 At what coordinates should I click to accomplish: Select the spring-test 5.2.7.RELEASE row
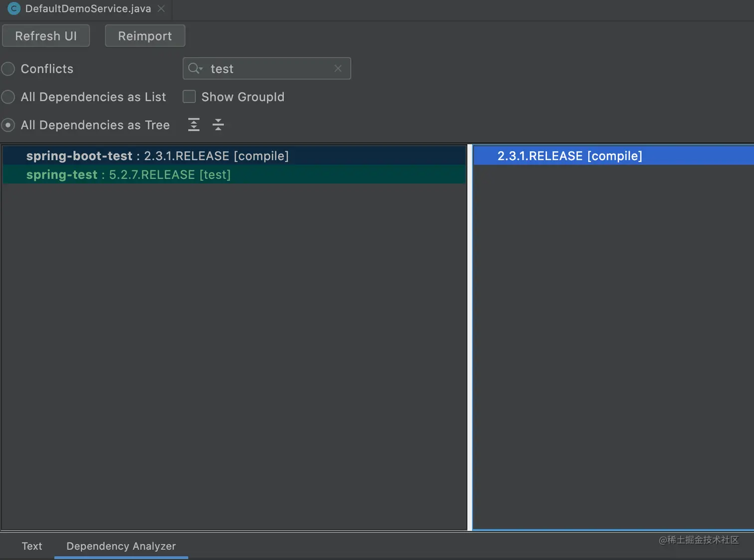point(234,175)
